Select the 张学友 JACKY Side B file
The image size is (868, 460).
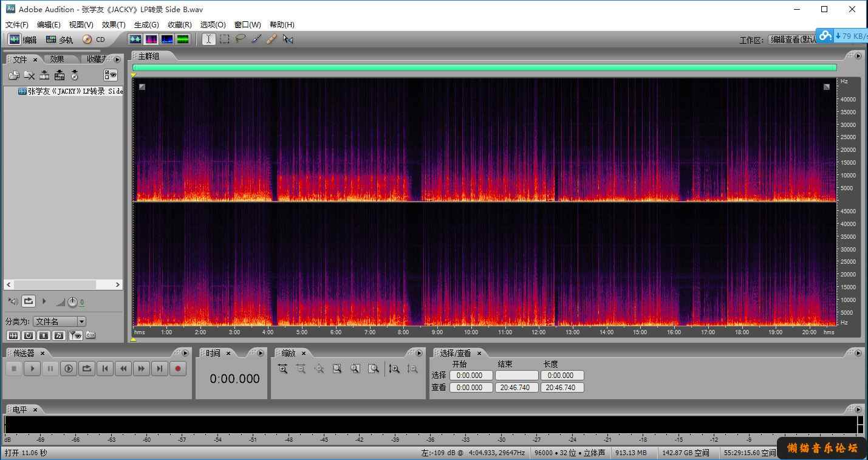70,91
